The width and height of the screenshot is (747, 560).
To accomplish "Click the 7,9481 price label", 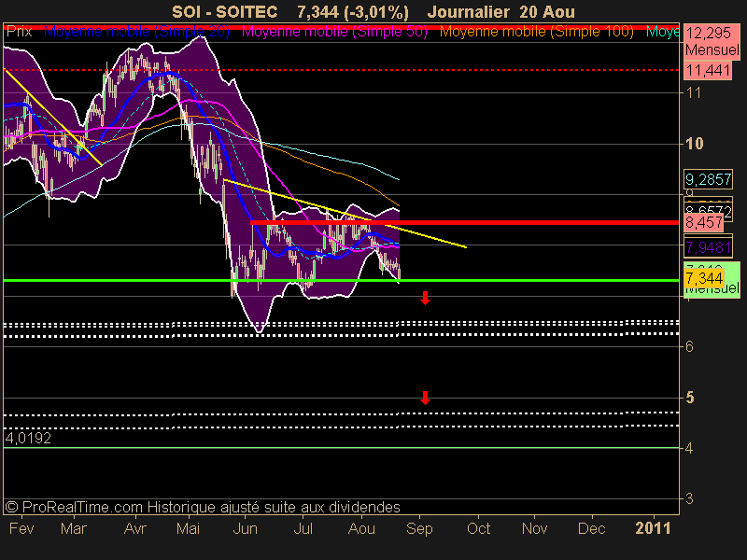I will pos(708,247).
